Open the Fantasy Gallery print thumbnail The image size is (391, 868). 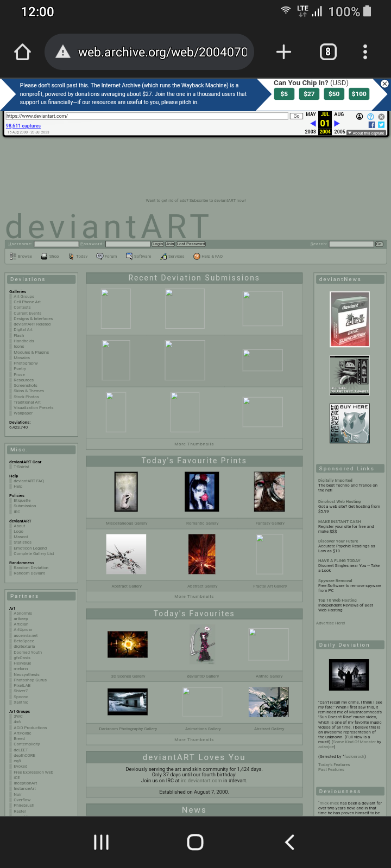point(269,492)
